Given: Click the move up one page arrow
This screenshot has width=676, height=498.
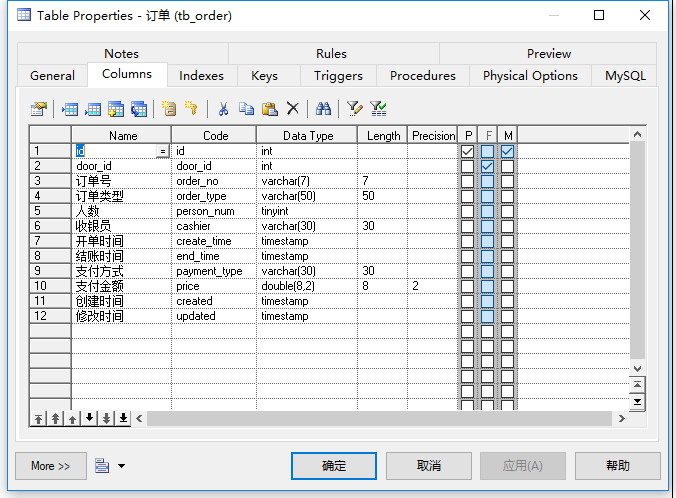Looking at the screenshot, I should pyautogui.click(x=55, y=418).
